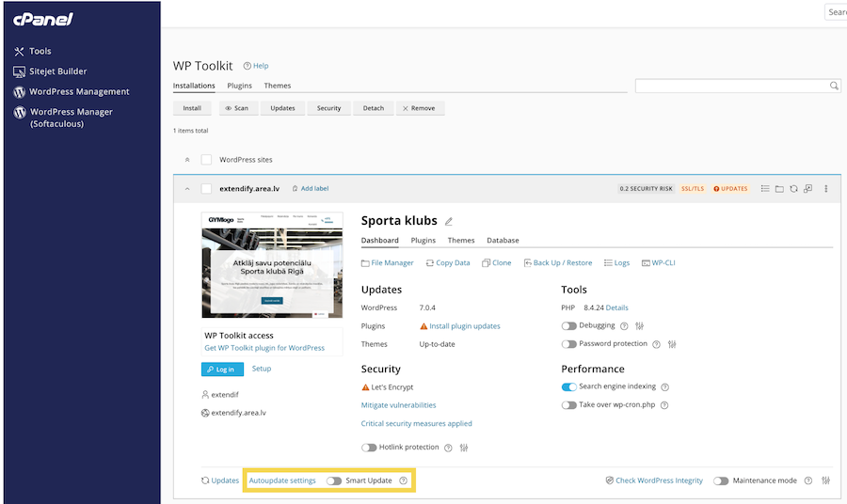Open the three-dot menu for extendify.area.lv
847x504 pixels.
[826, 189]
